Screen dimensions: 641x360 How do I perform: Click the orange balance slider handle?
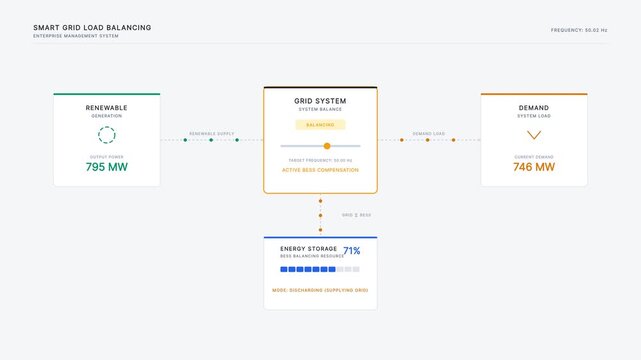click(327, 146)
